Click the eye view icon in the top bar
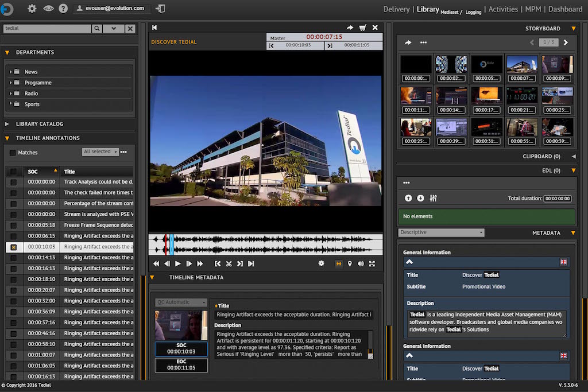 (x=48, y=8)
